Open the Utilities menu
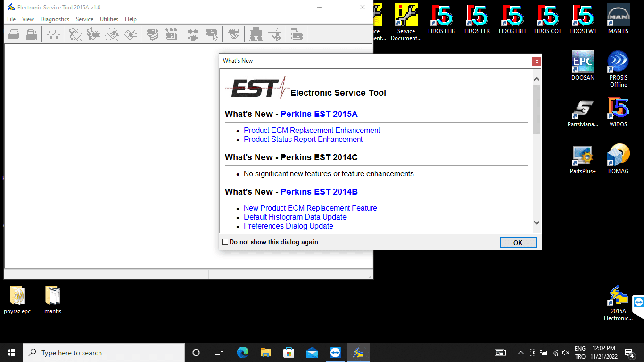Image resolution: width=644 pixels, height=362 pixels. pyautogui.click(x=109, y=19)
